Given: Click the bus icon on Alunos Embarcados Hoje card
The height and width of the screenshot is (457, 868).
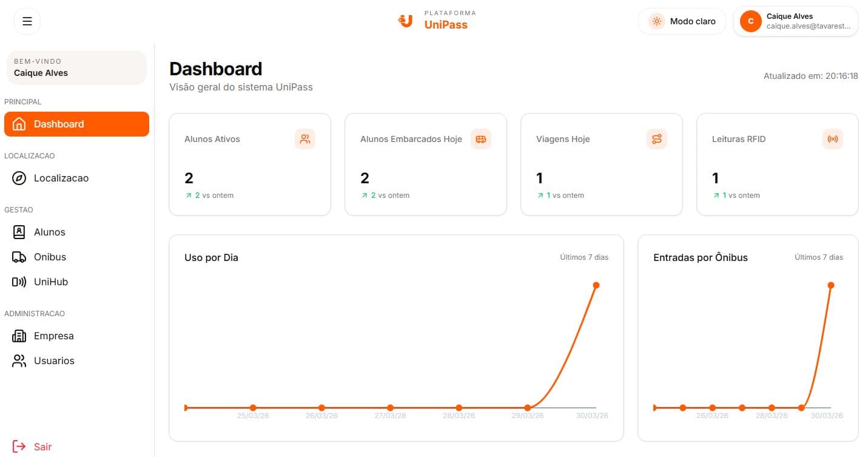Looking at the screenshot, I should 481,139.
